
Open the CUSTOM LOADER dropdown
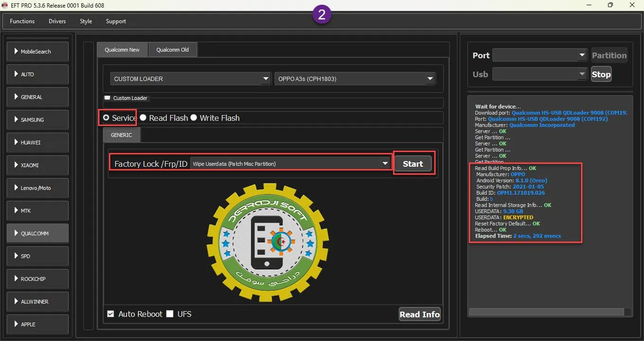(x=266, y=79)
